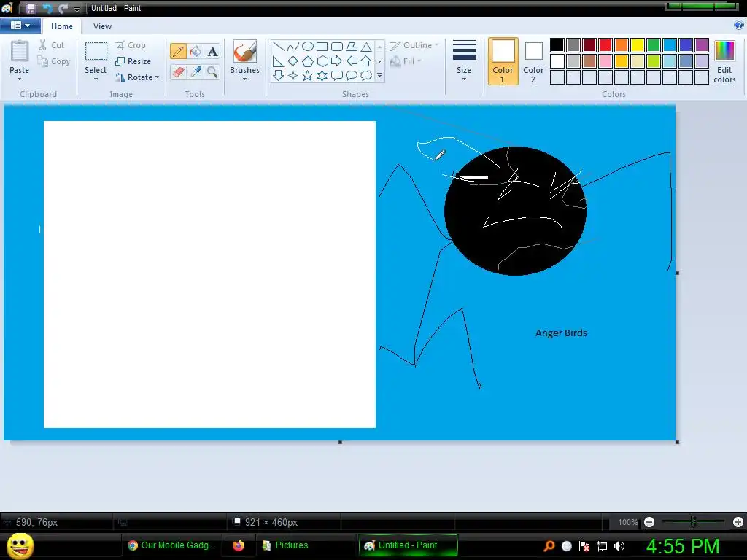Choose the Six-point star shape
Image resolution: width=747 pixels, height=560 pixels.
322,75
